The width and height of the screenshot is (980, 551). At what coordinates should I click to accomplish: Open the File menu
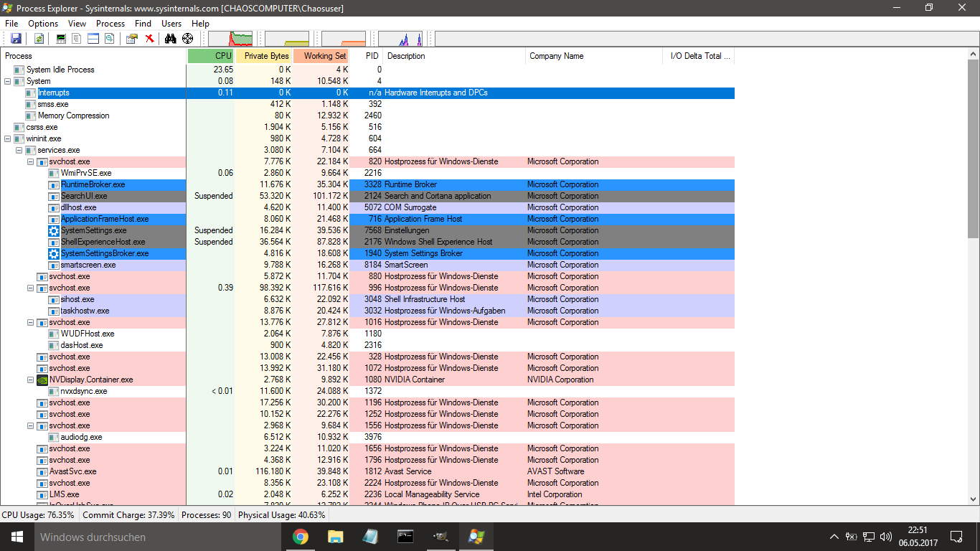[x=11, y=24]
